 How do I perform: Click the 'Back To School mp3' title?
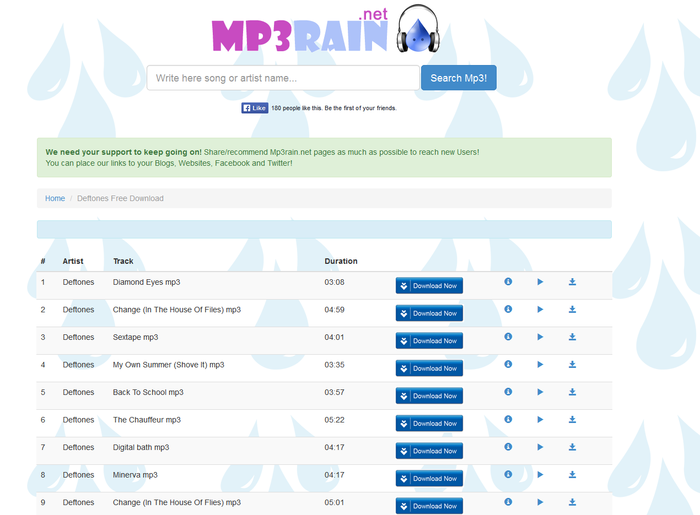pos(148,392)
